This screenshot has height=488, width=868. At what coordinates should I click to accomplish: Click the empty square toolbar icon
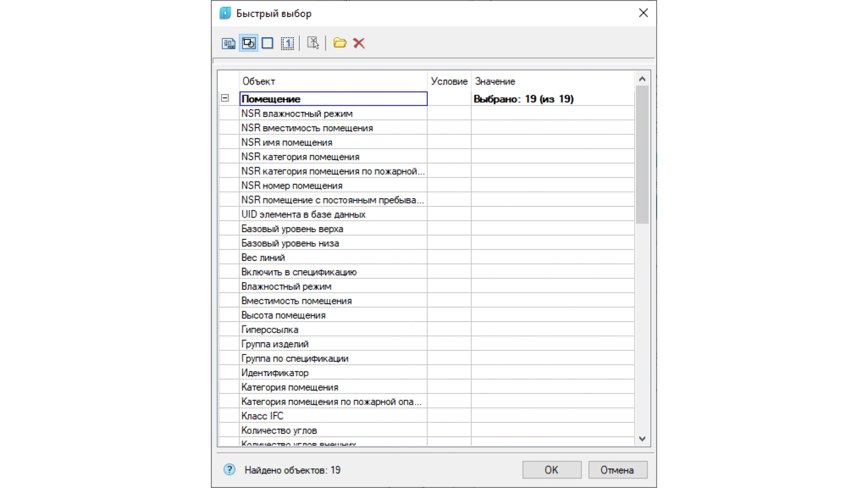(x=268, y=43)
